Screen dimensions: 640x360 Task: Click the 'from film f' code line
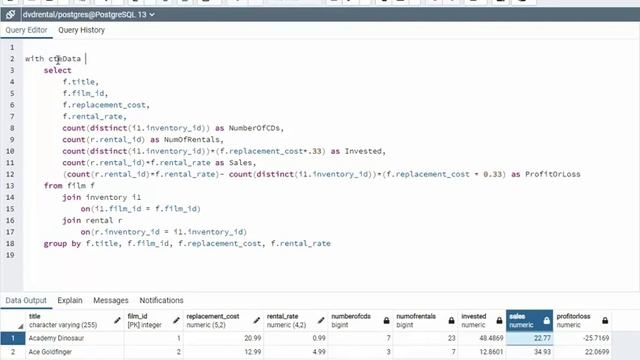point(69,186)
